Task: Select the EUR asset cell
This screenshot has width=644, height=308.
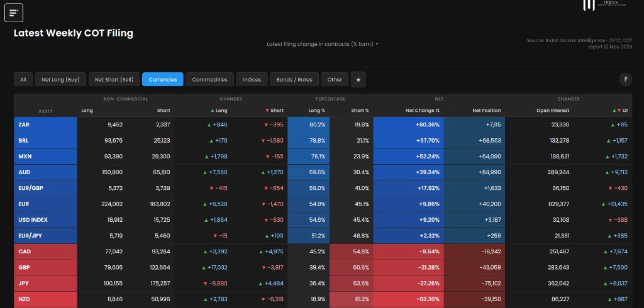Action: 45,204
